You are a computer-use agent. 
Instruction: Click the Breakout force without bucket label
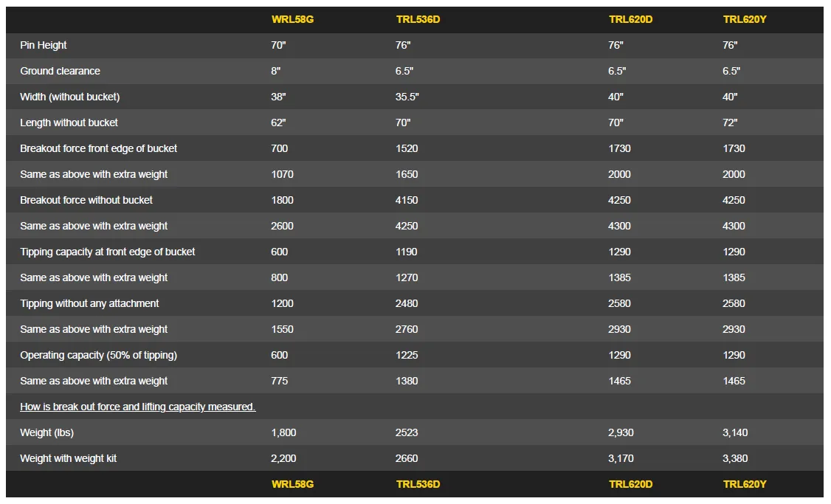tap(86, 200)
